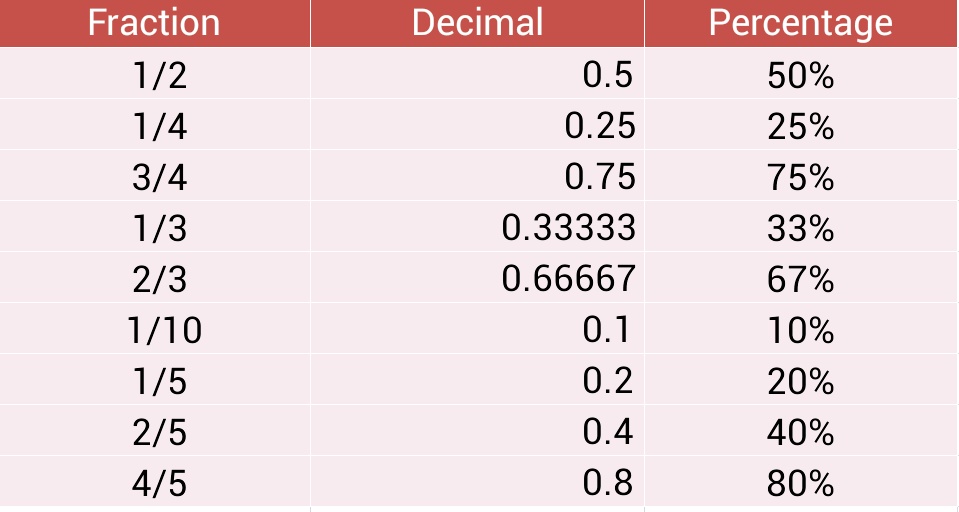Select the Fraction column header

155,23
